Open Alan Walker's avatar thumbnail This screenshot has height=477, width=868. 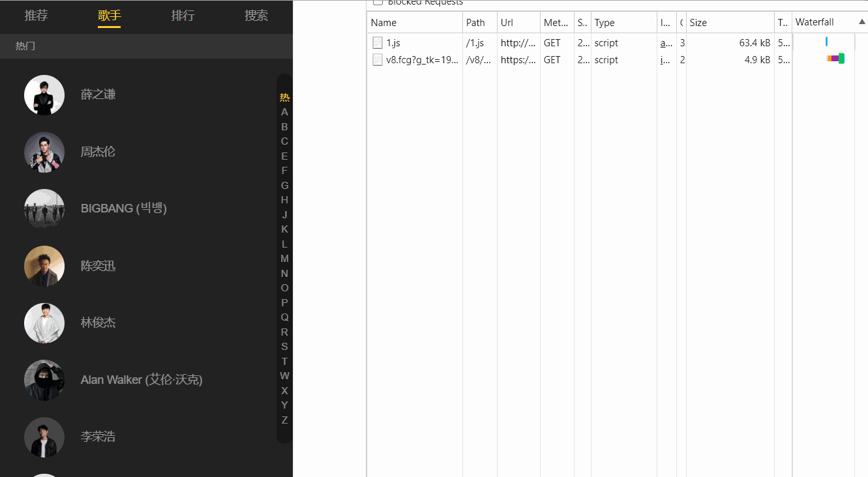click(x=44, y=380)
